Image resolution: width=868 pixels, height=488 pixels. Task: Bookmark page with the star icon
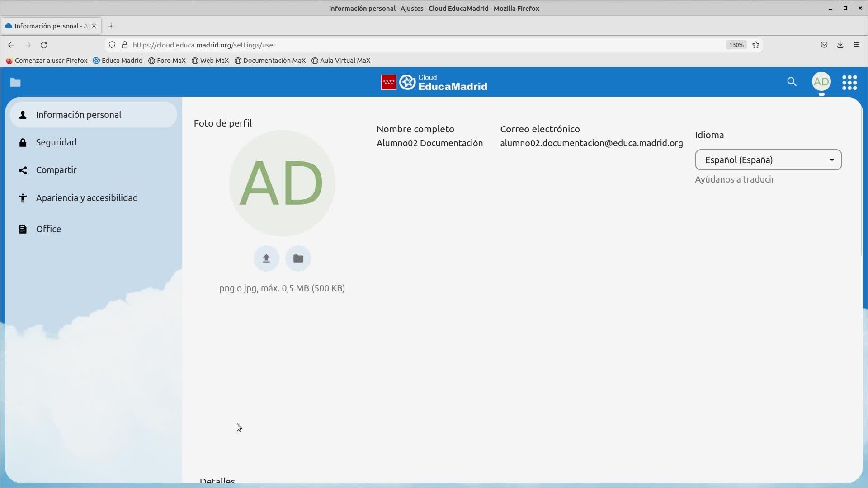pos(756,45)
